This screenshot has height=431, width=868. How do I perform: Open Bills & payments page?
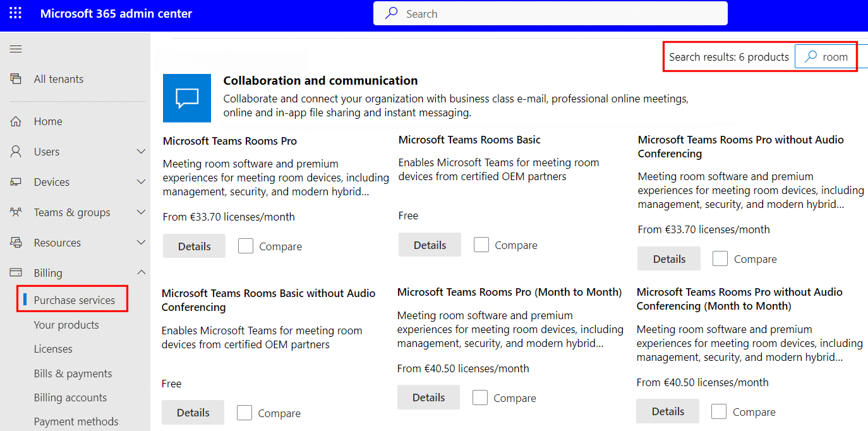click(73, 373)
